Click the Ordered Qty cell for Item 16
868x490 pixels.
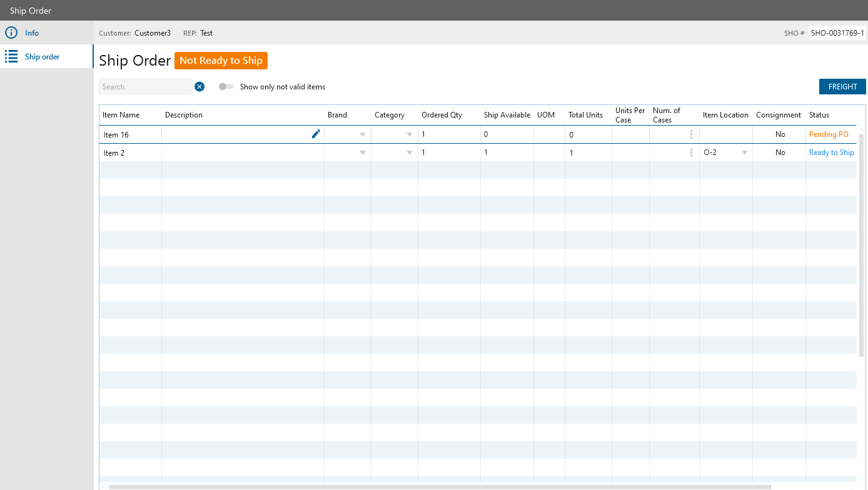pos(448,134)
